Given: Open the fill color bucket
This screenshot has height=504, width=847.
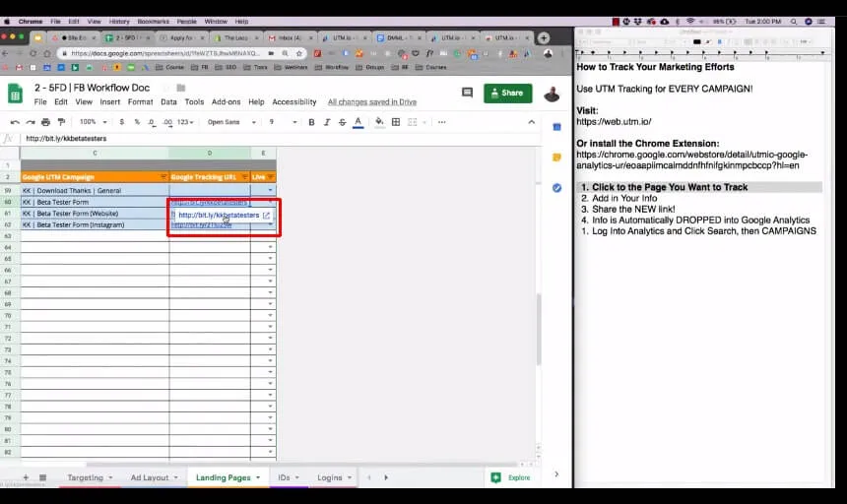Looking at the screenshot, I should [x=379, y=122].
